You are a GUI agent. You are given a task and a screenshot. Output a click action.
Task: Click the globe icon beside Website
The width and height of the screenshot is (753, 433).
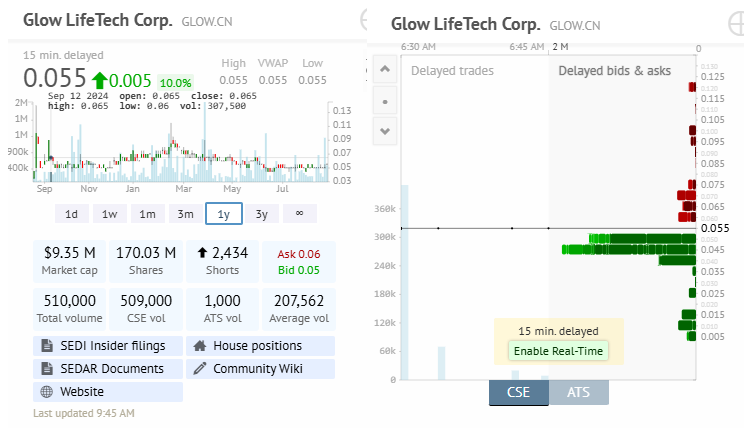(47, 392)
